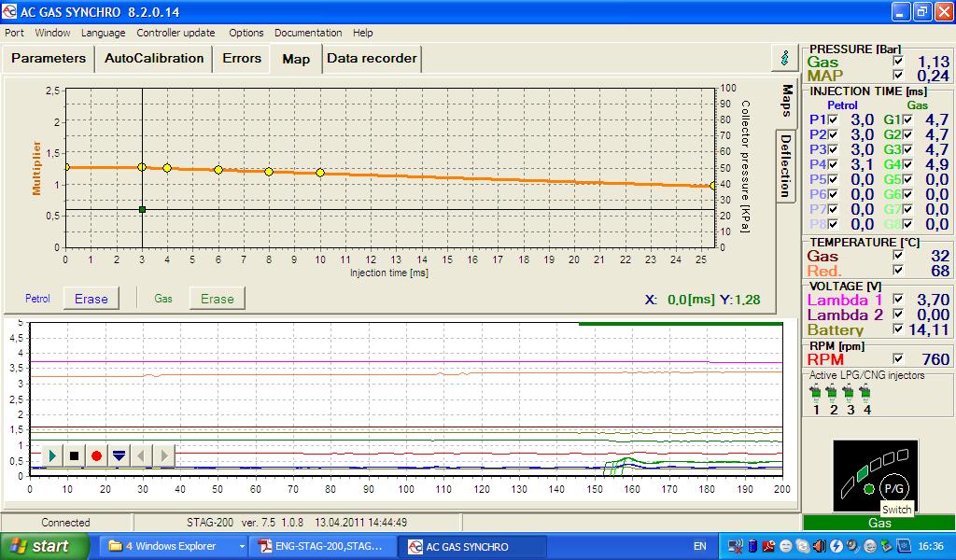Click the recorder step-back arrow
The image size is (956, 560).
point(141,455)
